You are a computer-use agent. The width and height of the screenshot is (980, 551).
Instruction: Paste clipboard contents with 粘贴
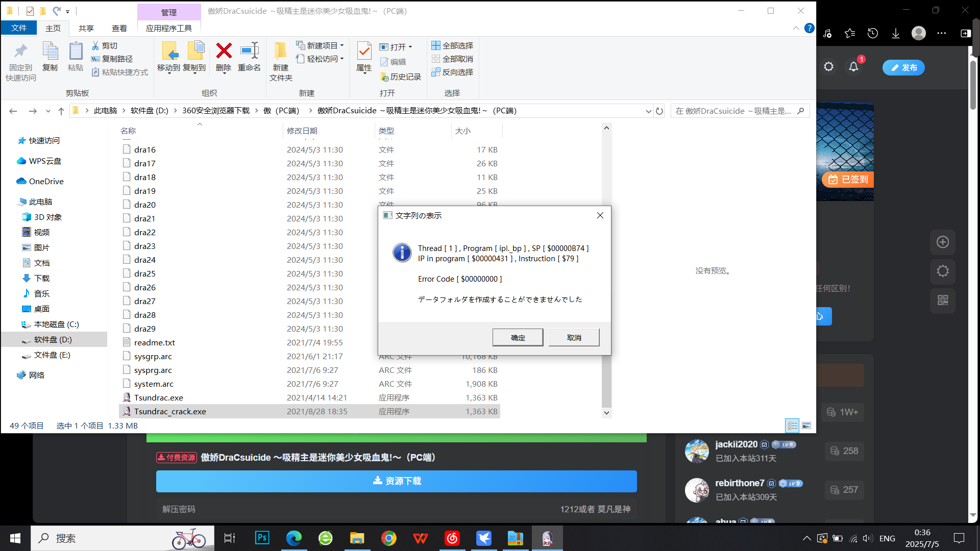click(75, 55)
